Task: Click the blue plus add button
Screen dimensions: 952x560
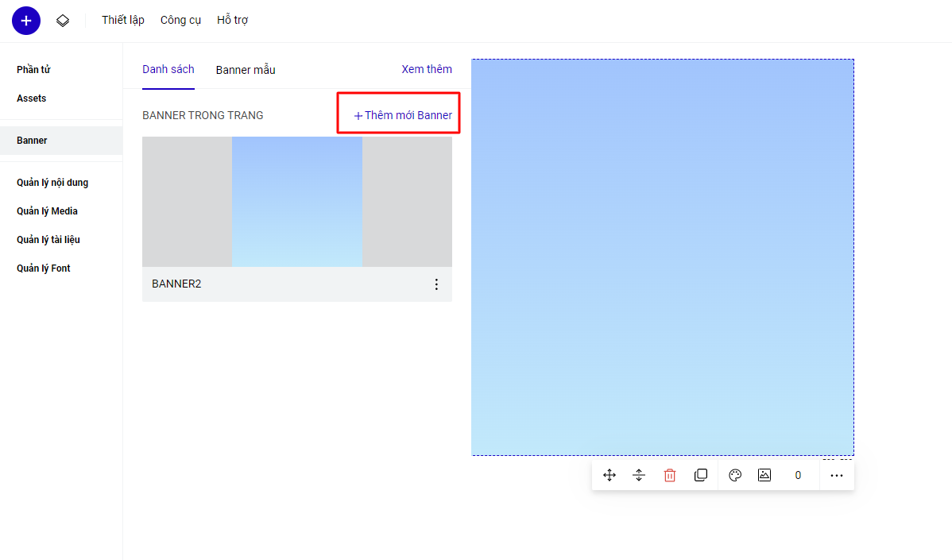Action: pyautogui.click(x=26, y=21)
